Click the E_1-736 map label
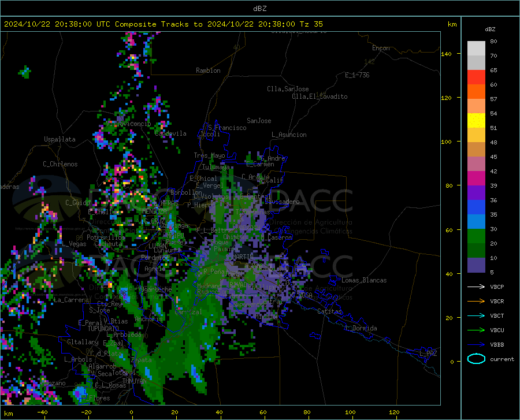 point(357,75)
